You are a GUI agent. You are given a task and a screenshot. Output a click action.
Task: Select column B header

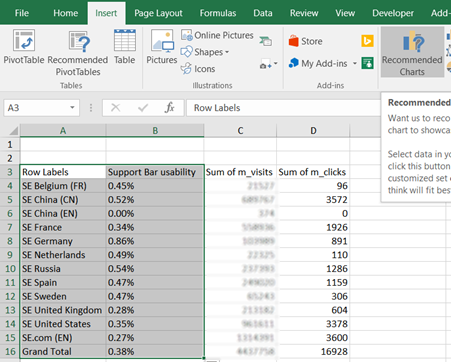click(x=155, y=130)
